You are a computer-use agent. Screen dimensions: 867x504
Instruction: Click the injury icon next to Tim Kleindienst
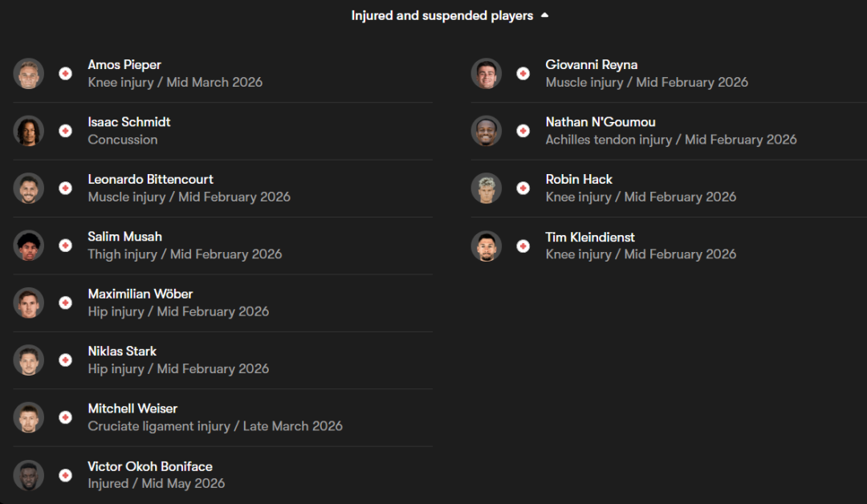pos(523,246)
